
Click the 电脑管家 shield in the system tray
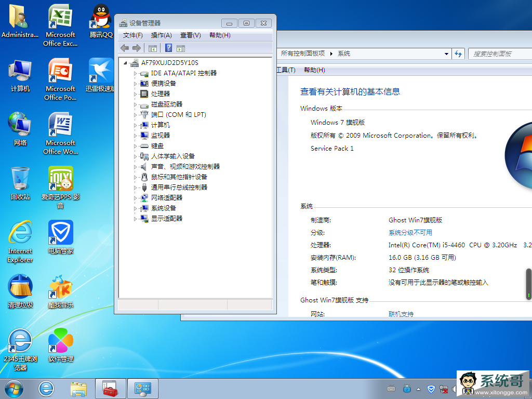point(431,389)
